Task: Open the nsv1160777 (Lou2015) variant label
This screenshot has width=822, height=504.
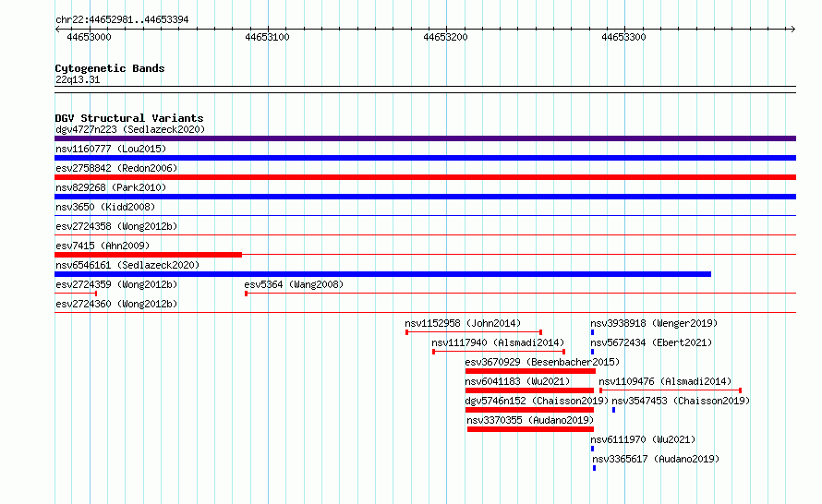Action: coord(111,149)
